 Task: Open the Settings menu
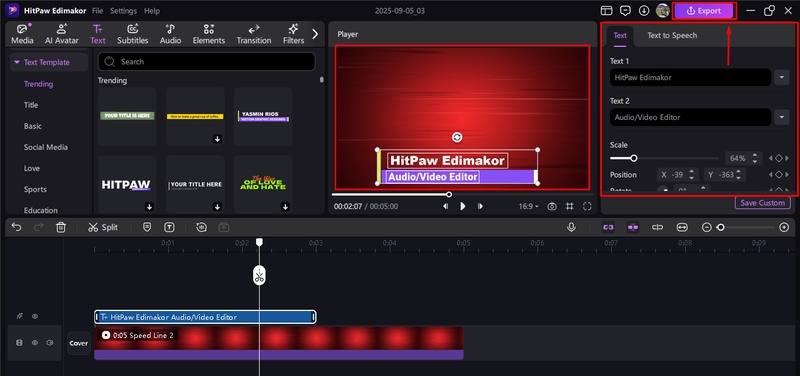click(x=123, y=11)
